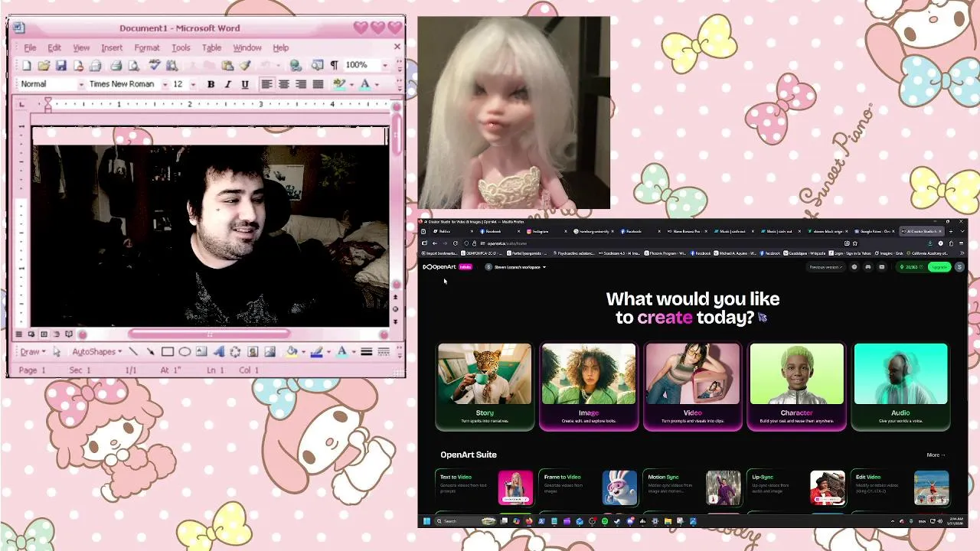Run Spelling and Grammar check icon
The height and width of the screenshot is (551, 980).
[154, 66]
